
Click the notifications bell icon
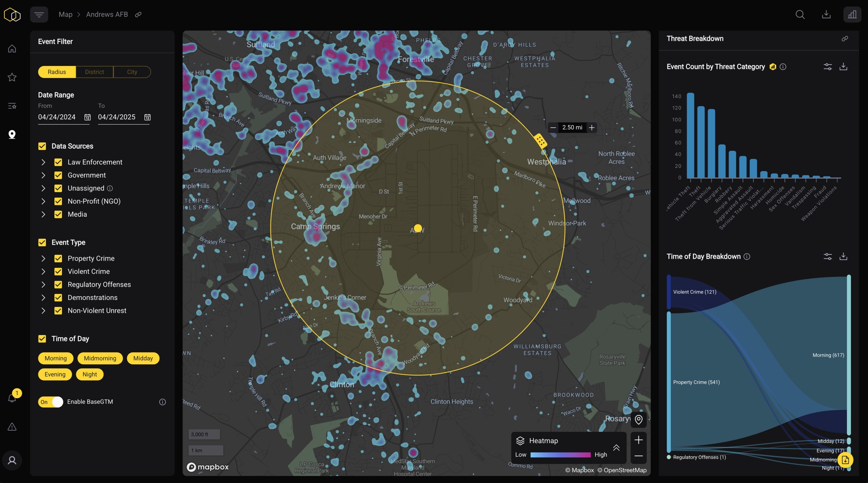[12, 398]
